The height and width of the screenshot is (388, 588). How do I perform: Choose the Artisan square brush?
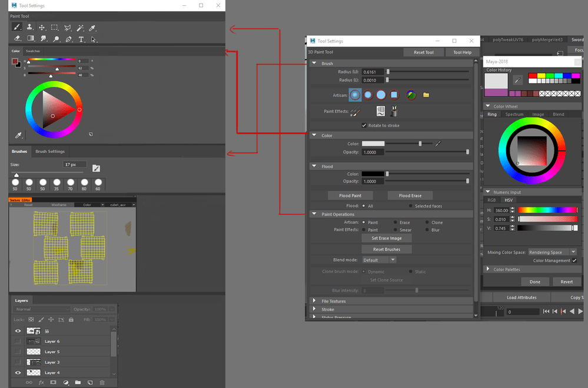click(x=394, y=95)
